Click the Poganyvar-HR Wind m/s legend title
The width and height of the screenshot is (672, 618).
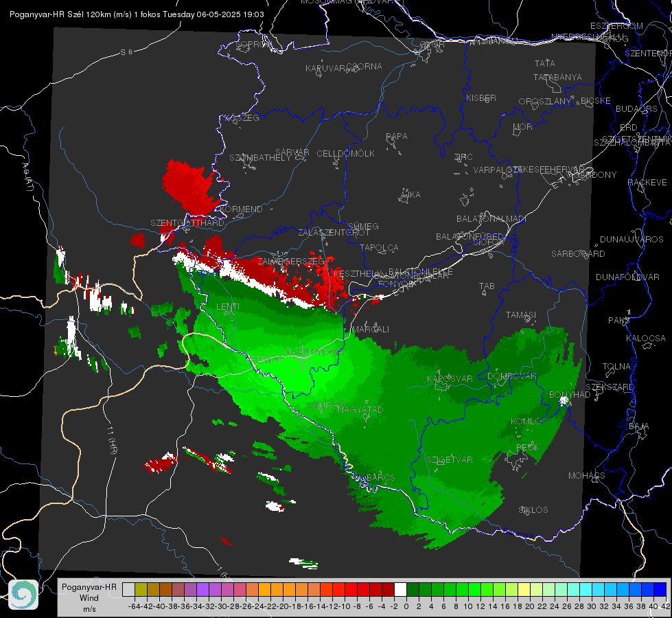pyautogui.click(x=89, y=597)
